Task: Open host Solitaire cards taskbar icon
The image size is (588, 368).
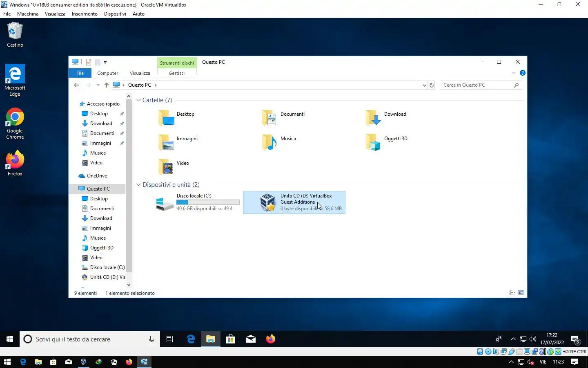Action: pyautogui.click(x=114, y=362)
